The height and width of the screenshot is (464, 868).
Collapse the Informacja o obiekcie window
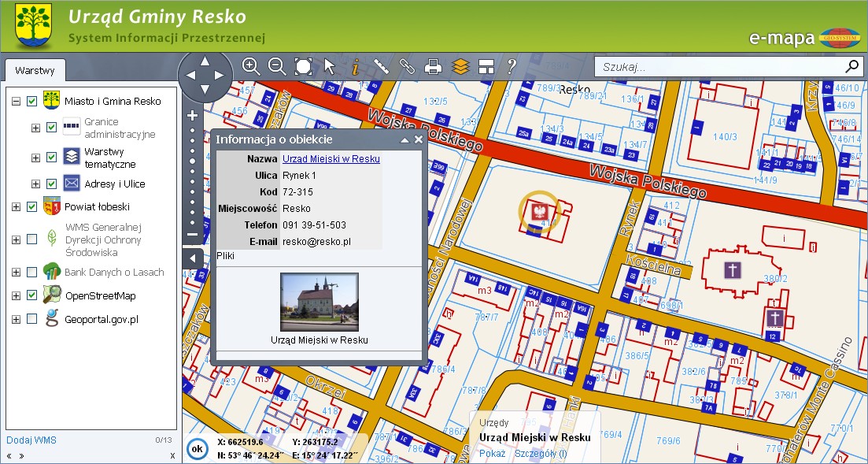404,140
